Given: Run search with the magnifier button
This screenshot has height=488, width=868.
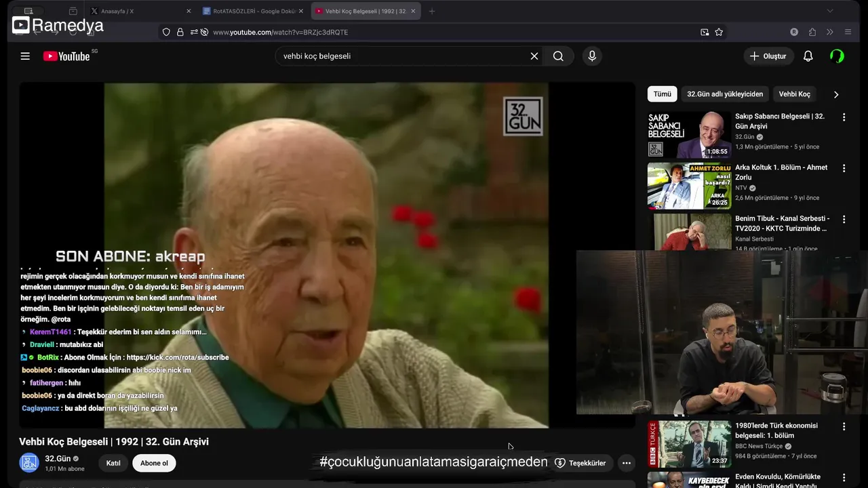Looking at the screenshot, I should (558, 56).
